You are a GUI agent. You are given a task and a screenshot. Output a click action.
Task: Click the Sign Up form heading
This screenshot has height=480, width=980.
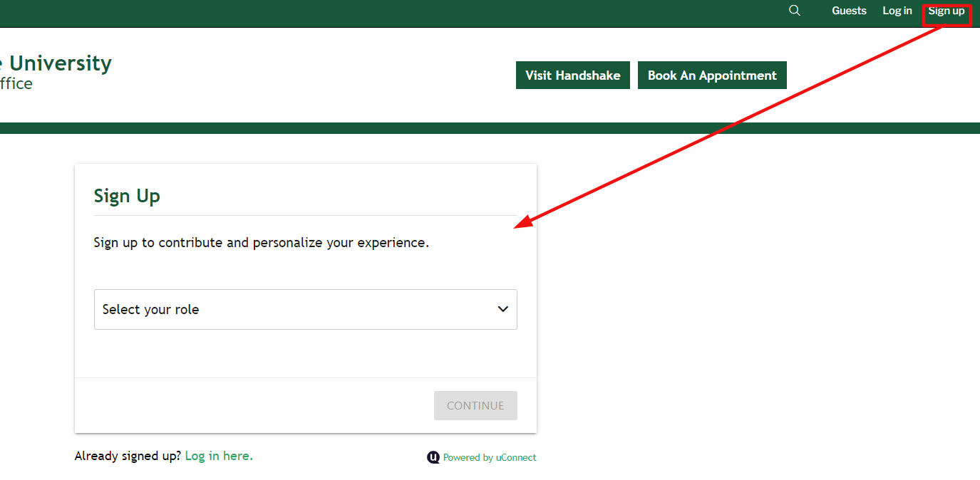pos(127,196)
